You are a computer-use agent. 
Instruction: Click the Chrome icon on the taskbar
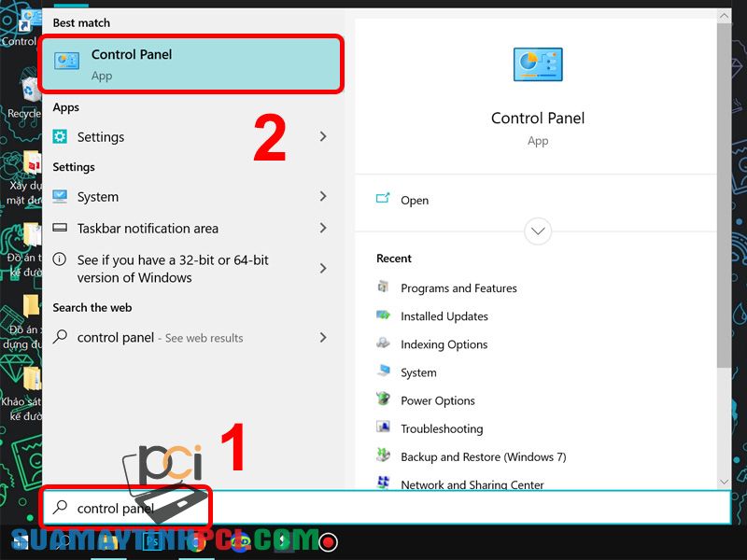click(196, 542)
